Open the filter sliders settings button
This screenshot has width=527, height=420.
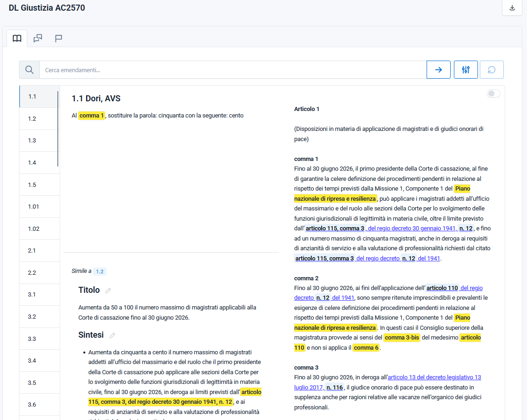465,70
